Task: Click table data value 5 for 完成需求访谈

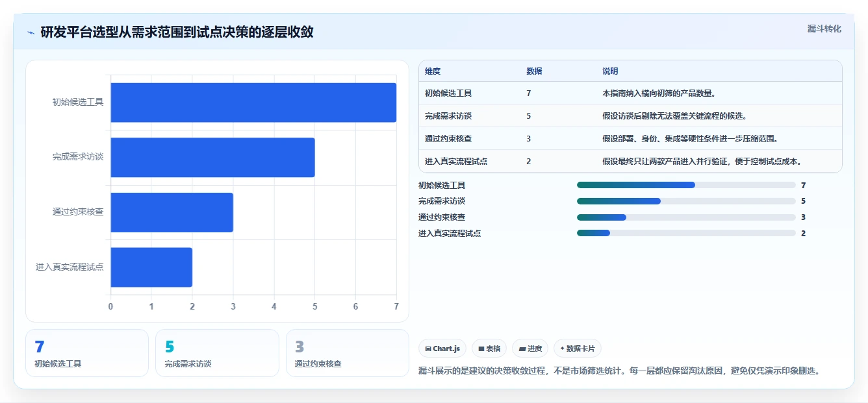Action: pos(529,116)
